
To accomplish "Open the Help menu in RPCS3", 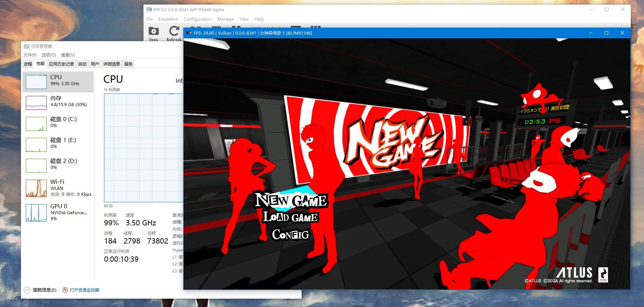I will (x=259, y=19).
